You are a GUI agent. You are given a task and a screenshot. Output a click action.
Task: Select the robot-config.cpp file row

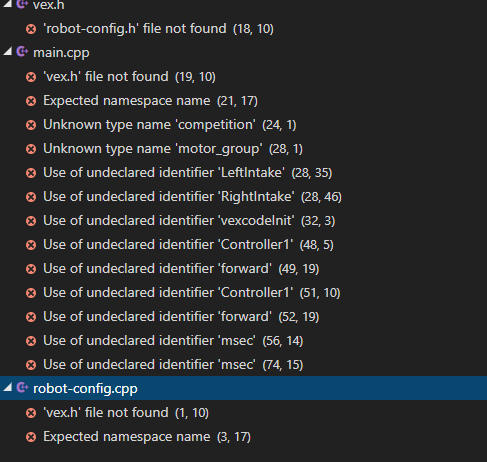pos(243,388)
